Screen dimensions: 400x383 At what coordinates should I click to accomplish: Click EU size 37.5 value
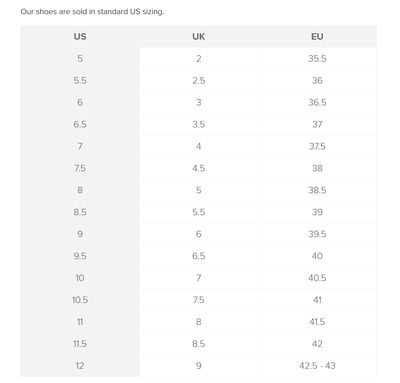(317, 146)
